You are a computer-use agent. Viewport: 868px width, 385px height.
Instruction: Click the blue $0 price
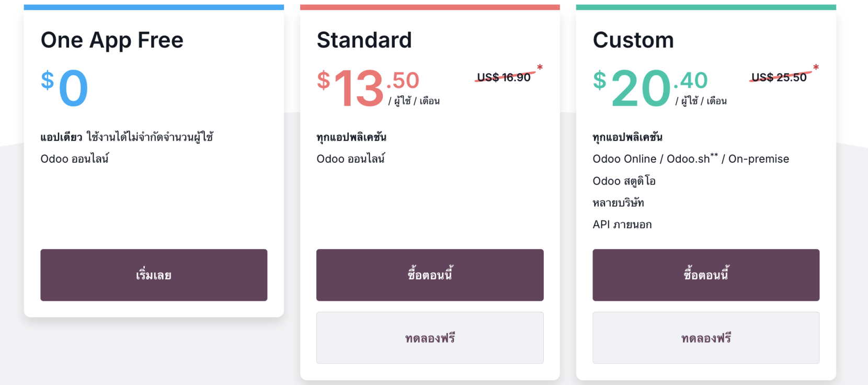65,87
